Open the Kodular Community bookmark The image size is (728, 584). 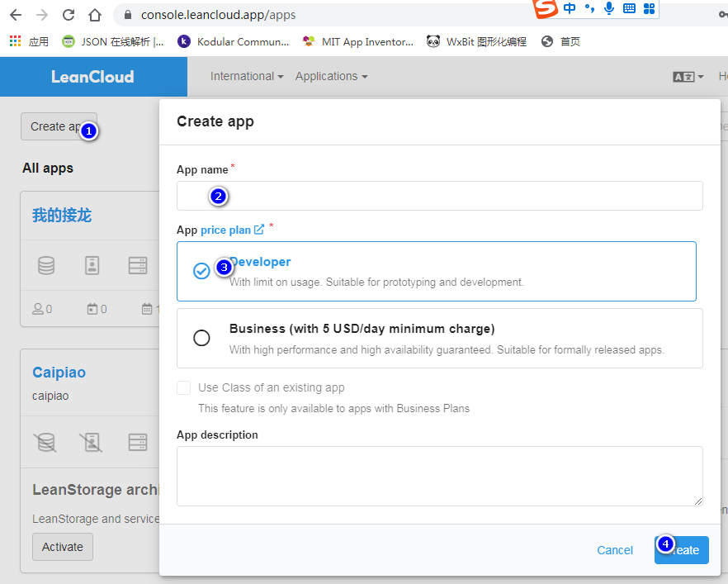click(x=233, y=42)
